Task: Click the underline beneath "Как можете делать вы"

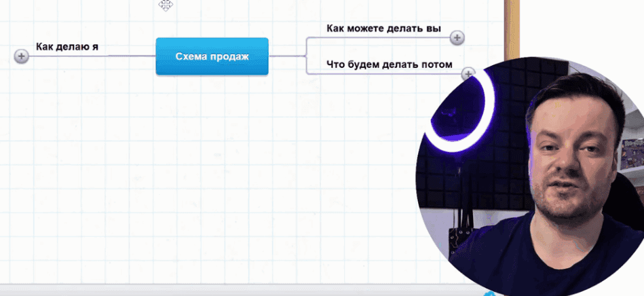Action: point(380,38)
